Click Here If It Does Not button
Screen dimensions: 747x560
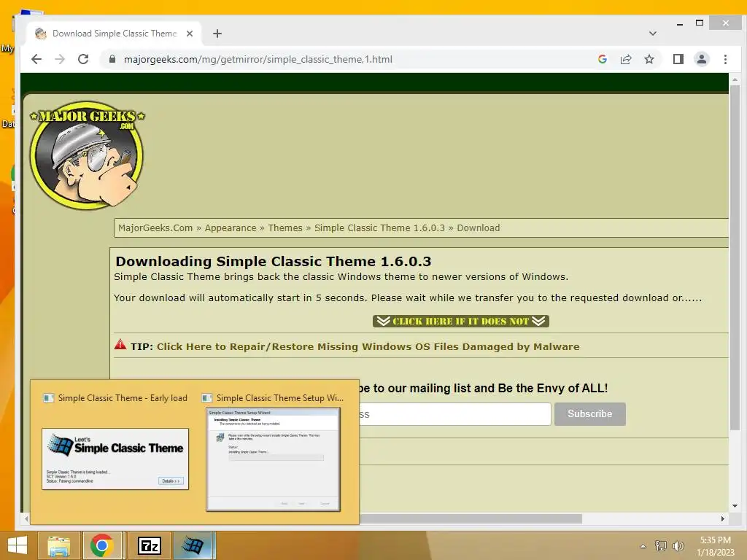pos(461,321)
